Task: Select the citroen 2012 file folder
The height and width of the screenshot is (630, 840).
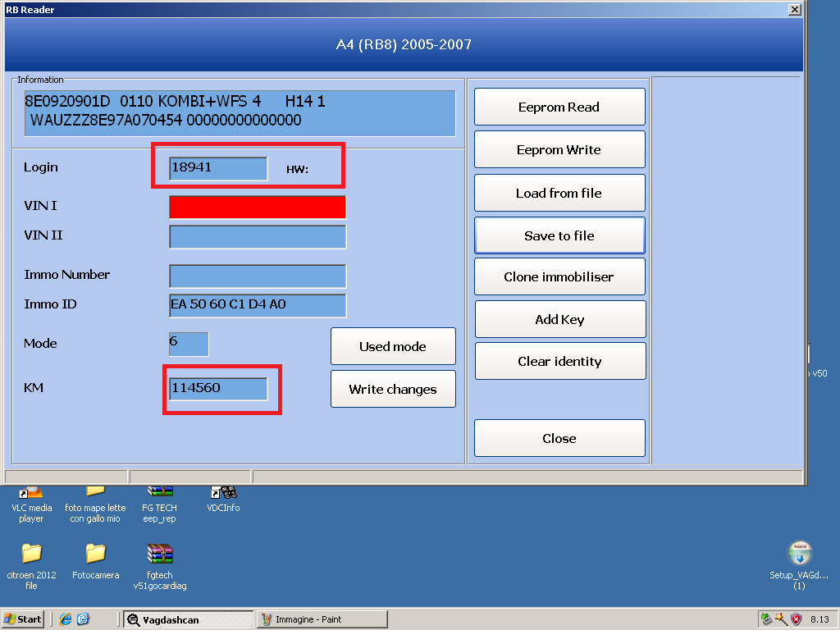Action: (x=31, y=555)
